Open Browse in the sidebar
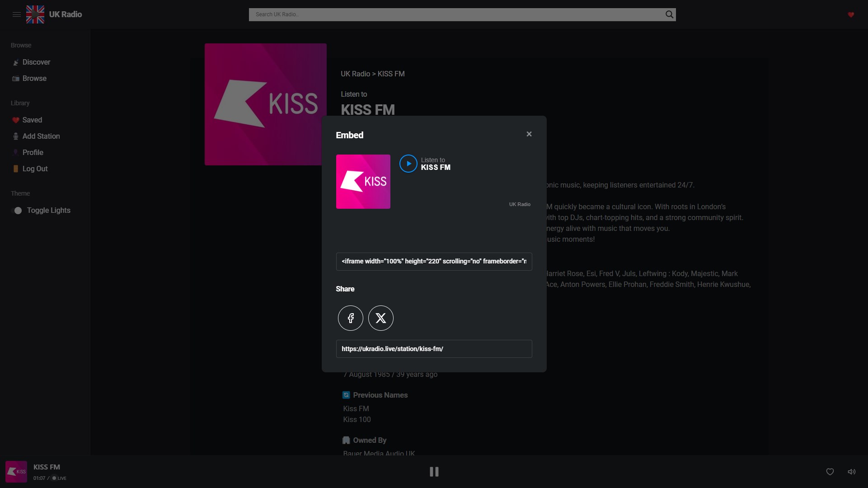Image resolution: width=868 pixels, height=488 pixels. coord(34,79)
